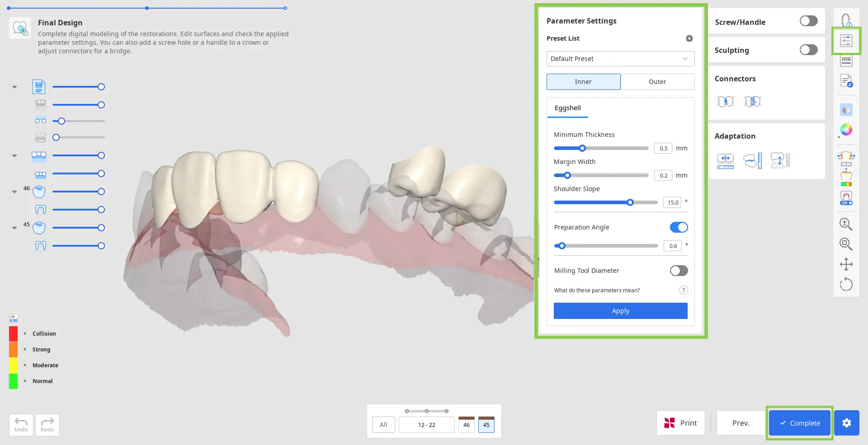The height and width of the screenshot is (445, 868).
Task: Select the rotate view circular arrow tool
Action: (x=846, y=284)
